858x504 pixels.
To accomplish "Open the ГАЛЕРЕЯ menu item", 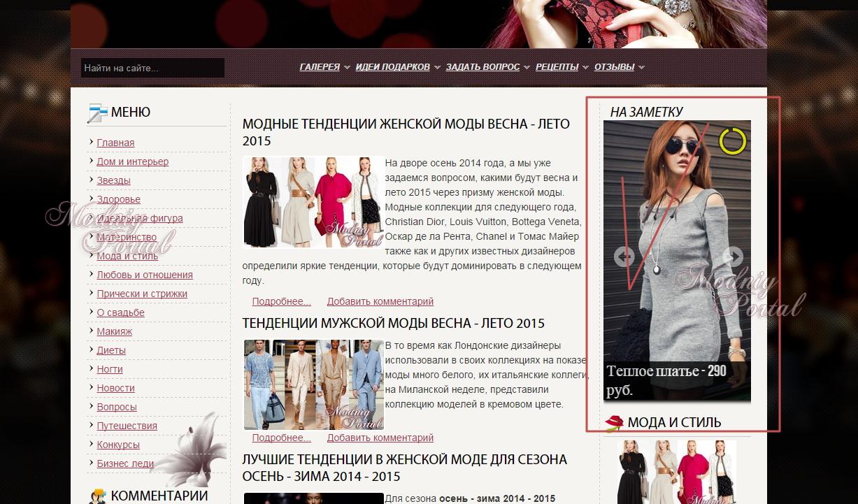I will [x=320, y=67].
